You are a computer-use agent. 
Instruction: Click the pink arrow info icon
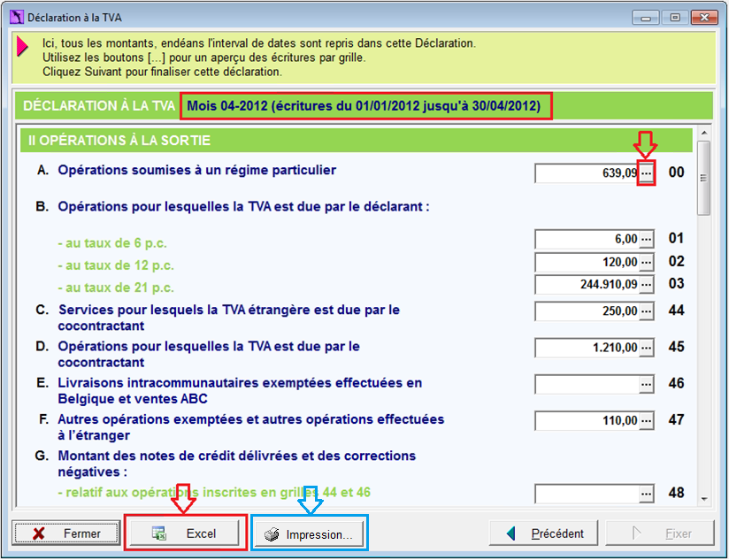pos(22,47)
